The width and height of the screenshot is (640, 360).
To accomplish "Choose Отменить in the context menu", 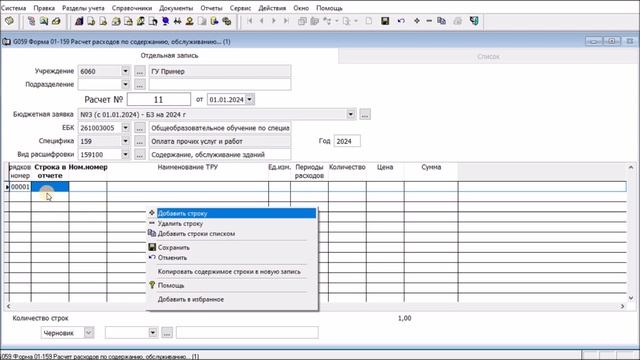I will pos(232,258).
